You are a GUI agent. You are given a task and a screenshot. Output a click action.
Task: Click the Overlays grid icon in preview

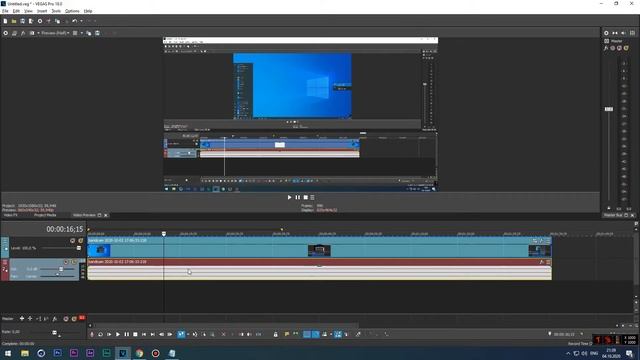(x=75, y=33)
